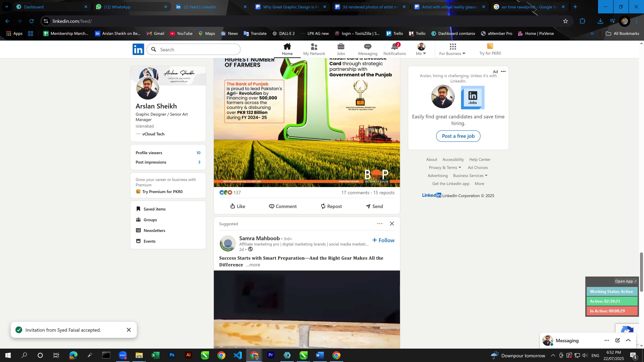The image size is (644, 362).
Task: Open YouTube bookmark
Action: [181, 34]
